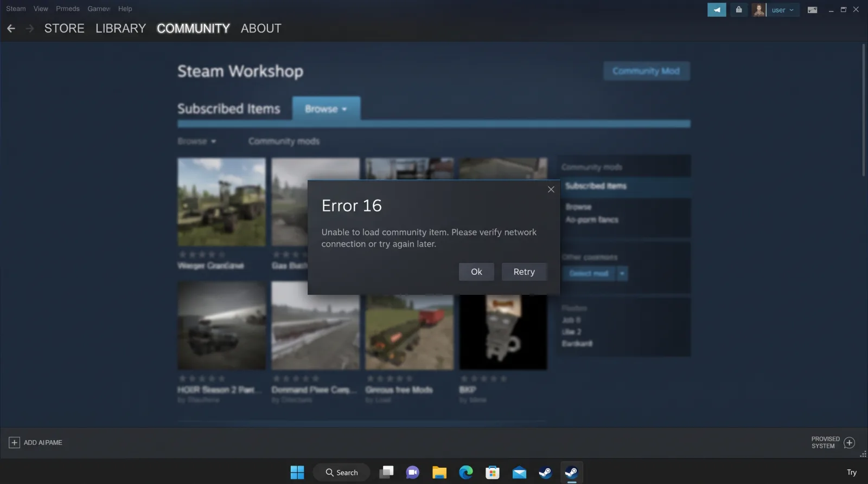Image resolution: width=868 pixels, height=484 pixels.
Task: Close the Error 16 dialog with X
Action: [551, 189]
